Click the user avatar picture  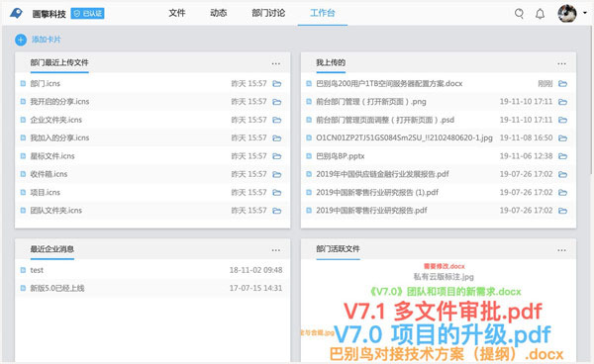567,13
